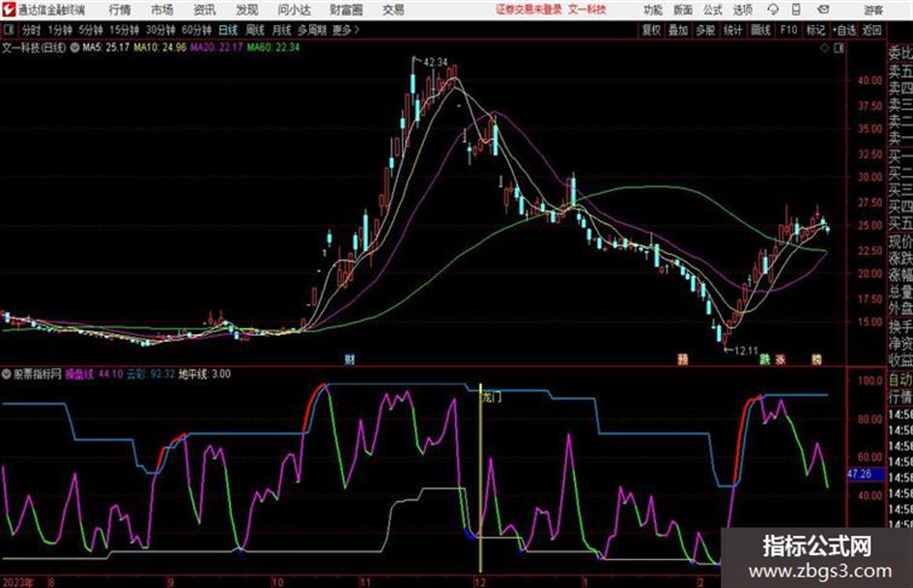Click the MA20: 22.17 value label
913x588 pixels.
(x=216, y=47)
